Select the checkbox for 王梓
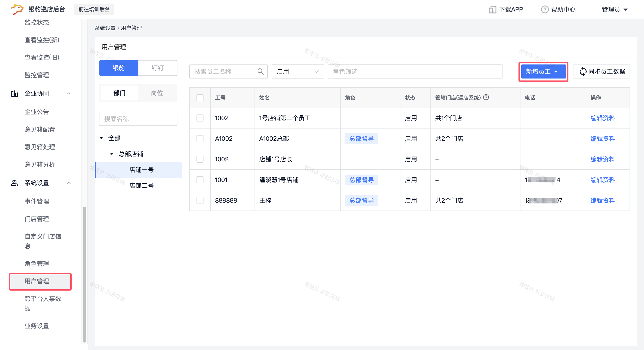Viewport: 644px width, 350px height. tap(200, 200)
